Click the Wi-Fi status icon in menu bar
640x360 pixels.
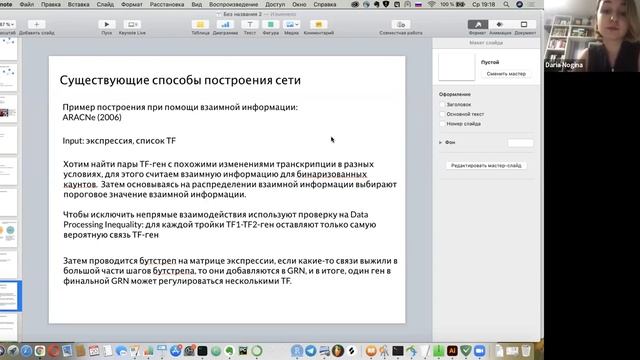432,4
